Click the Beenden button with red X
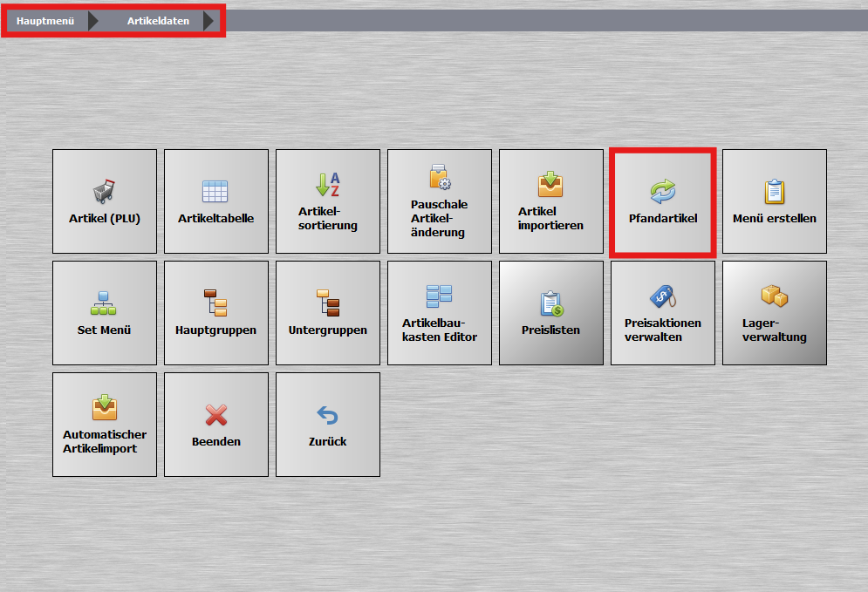This screenshot has width=868, height=592. [x=216, y=425]
